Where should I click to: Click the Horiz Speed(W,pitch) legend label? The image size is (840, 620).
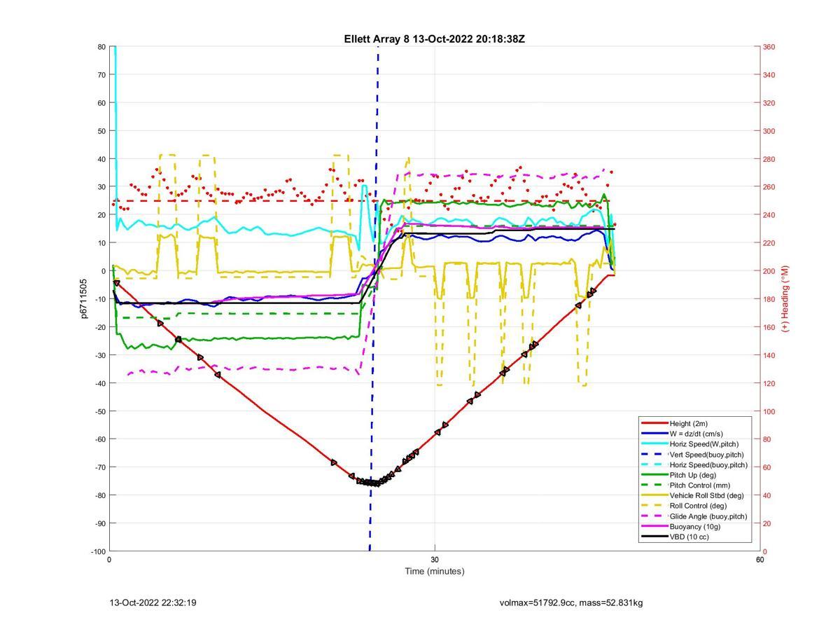pos(704,444)
